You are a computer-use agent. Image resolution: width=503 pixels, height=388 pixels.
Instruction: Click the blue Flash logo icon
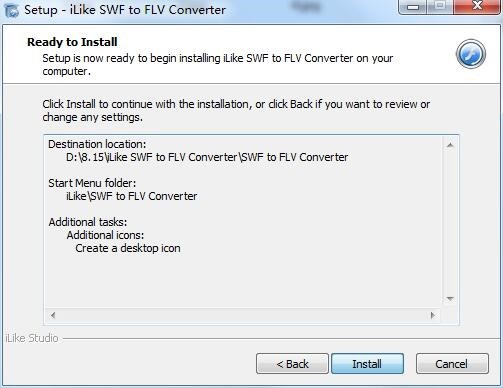(x=471, y=54)
